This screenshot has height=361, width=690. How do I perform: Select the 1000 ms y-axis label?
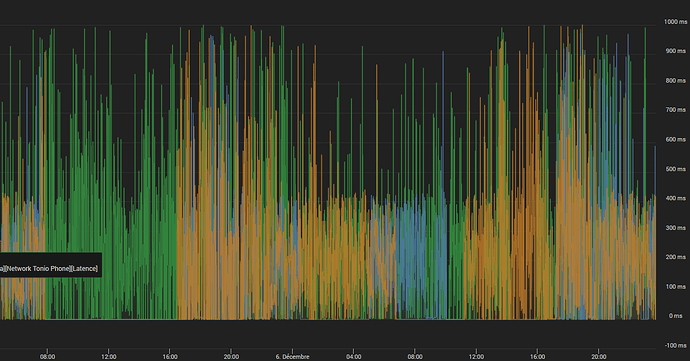click(x=675, y=22)
